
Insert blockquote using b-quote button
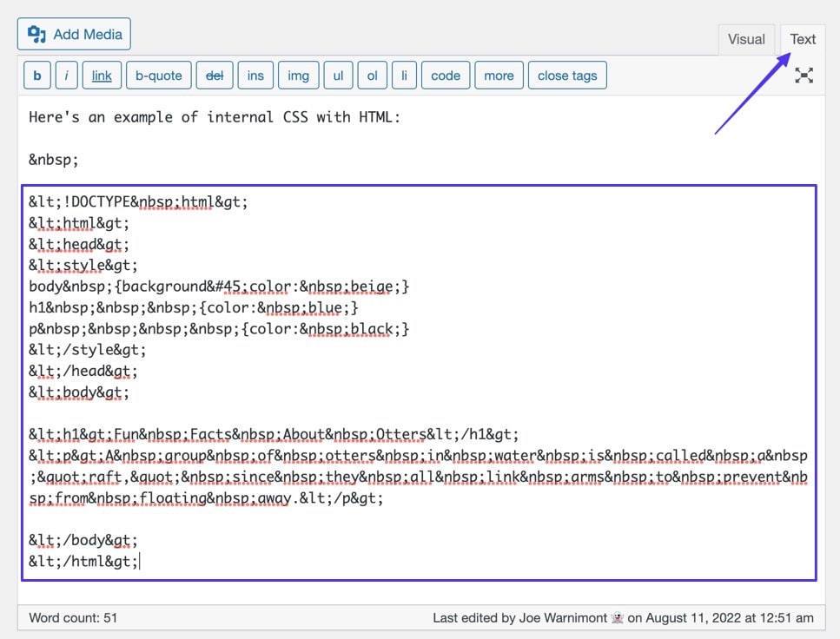159,76
